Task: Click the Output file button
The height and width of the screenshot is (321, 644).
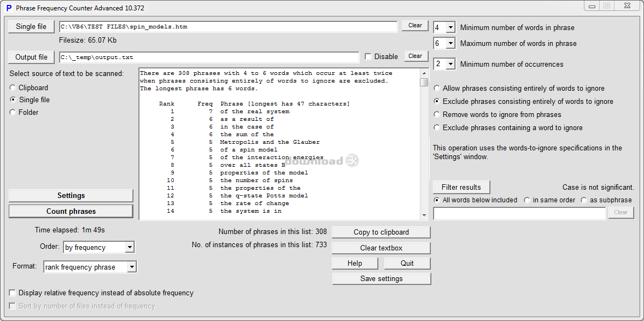Action: (x=31, y=57)
